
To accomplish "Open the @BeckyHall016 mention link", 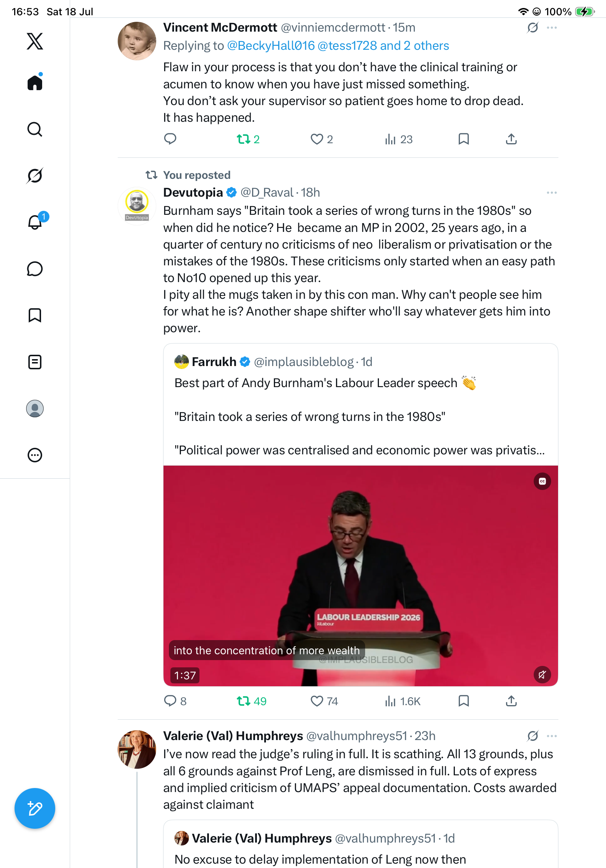I will pyautogui.click(x=271, y=46).
